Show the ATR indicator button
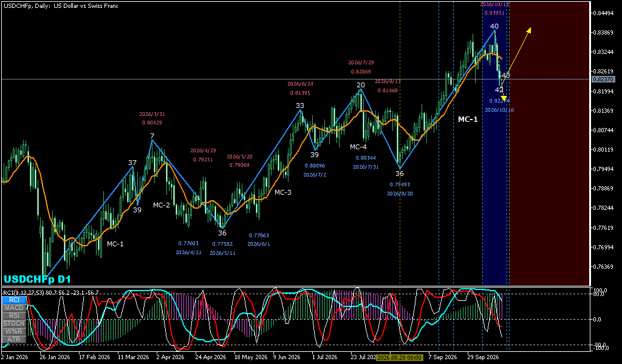This screenshot has width=622, height=364. (x=14, y=340)
